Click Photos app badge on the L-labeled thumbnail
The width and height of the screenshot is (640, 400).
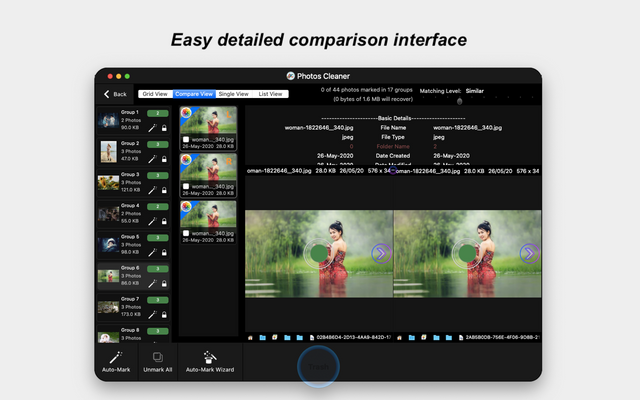pyautogui.click(x=186, y=113)
